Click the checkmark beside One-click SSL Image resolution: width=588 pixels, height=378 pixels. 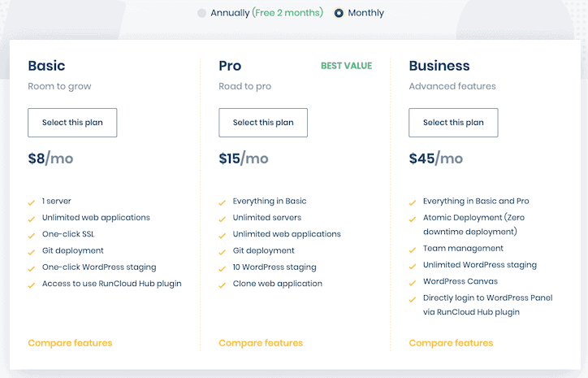coord(32,236)
